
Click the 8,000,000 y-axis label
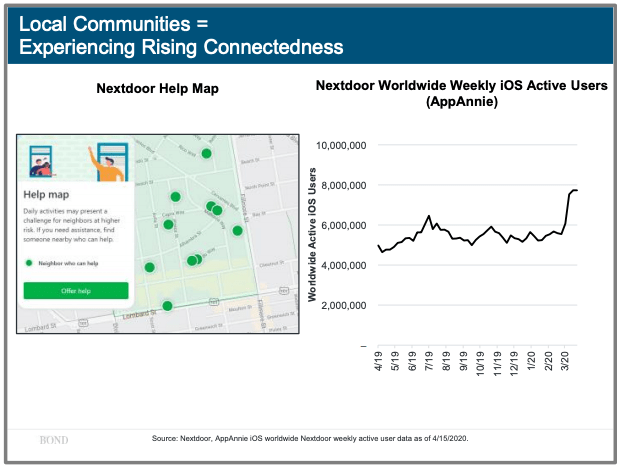pos(339,185)
